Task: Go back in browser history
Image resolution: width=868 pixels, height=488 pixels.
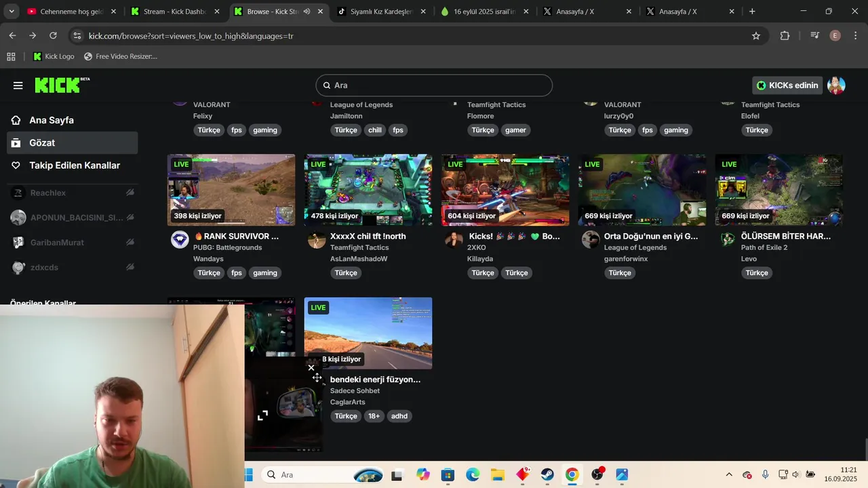Action: coord(13,36)
